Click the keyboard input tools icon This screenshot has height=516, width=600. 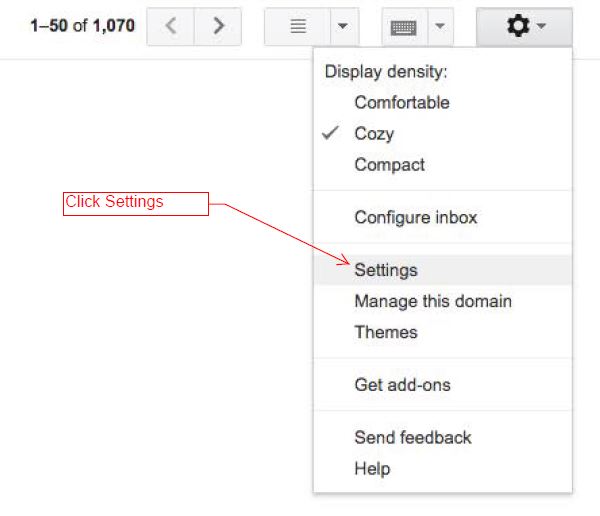point(403,27)
